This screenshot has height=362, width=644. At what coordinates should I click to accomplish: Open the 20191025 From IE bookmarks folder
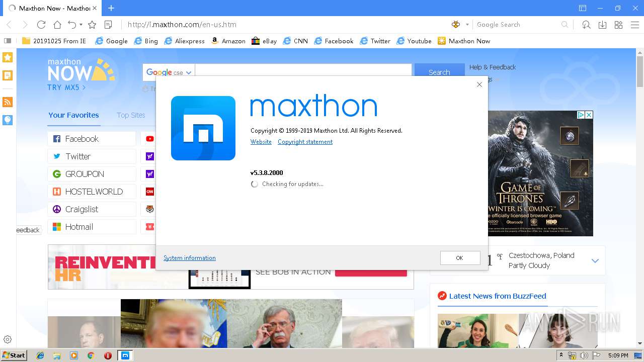click(54, 41)
